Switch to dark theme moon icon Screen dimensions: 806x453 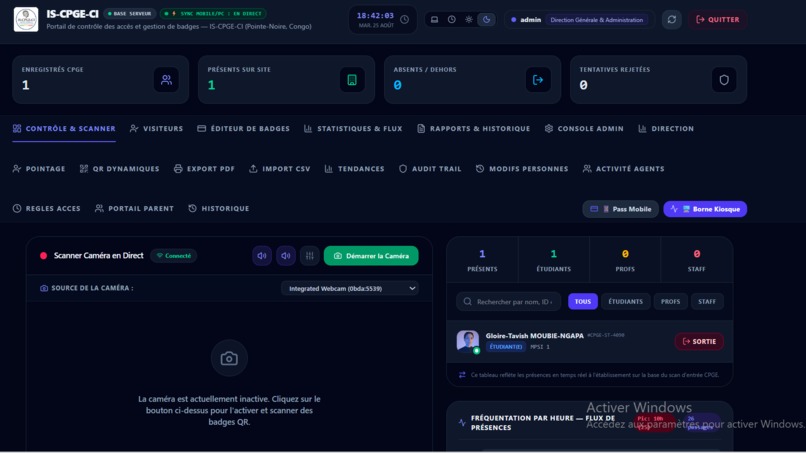(x=486, y=20)
